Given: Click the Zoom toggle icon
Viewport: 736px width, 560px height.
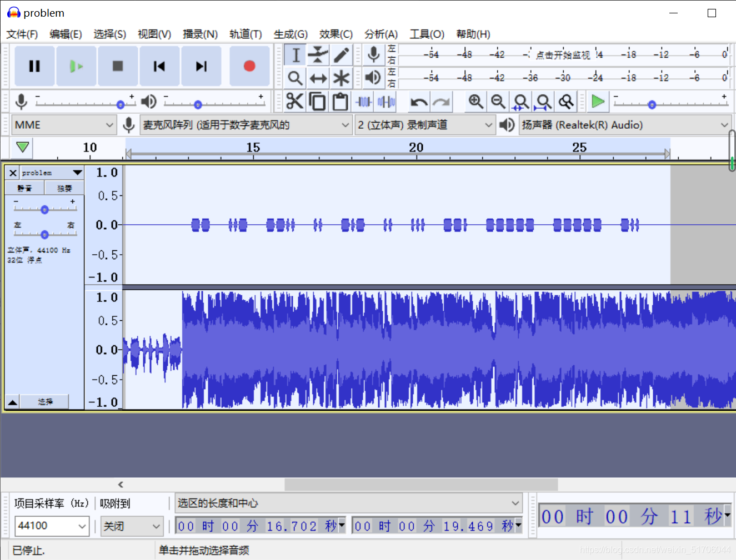Looking at the screenshot, I should [566, 102].
